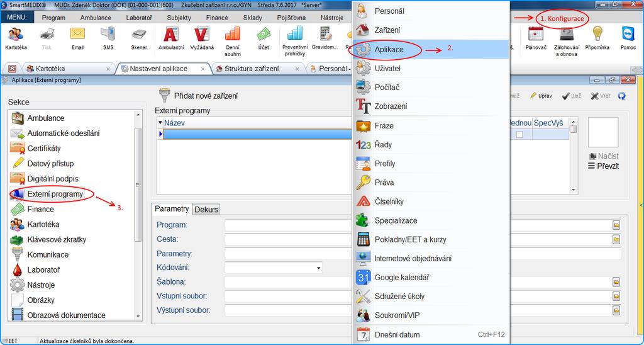Open Vyžádaná care icon
This screenshot has width=644, height=345.
(x=202, y=38)
